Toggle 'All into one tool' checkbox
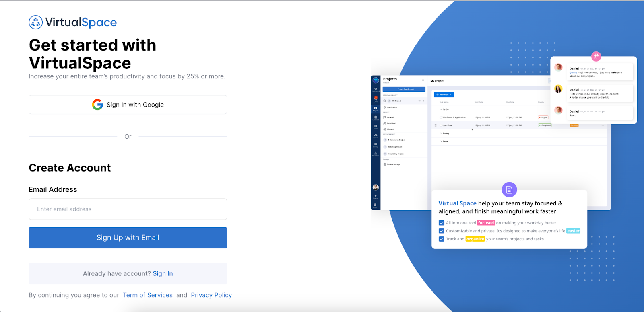This screenshot has width=644, height=312. pos(442,223)
